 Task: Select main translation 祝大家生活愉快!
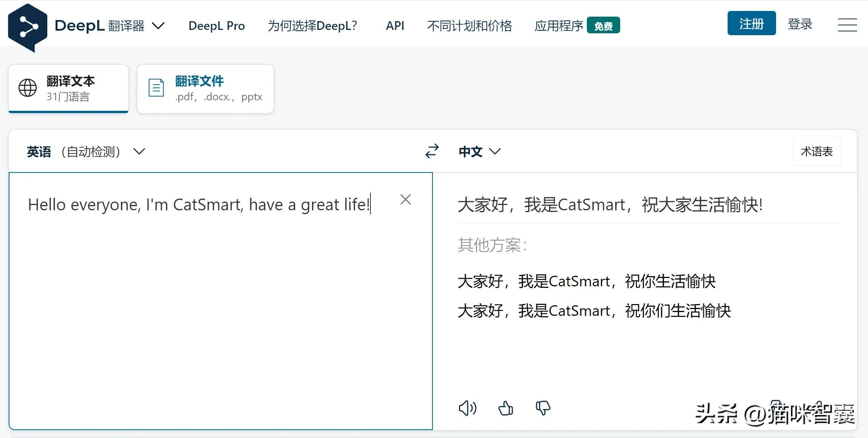pos(702,205)
